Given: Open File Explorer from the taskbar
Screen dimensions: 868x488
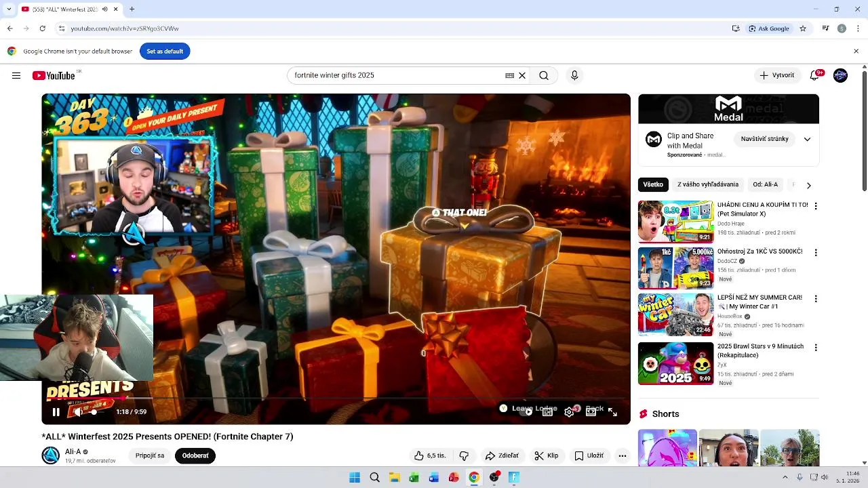Looking at the screenshot, I should [x=394, y=477].
